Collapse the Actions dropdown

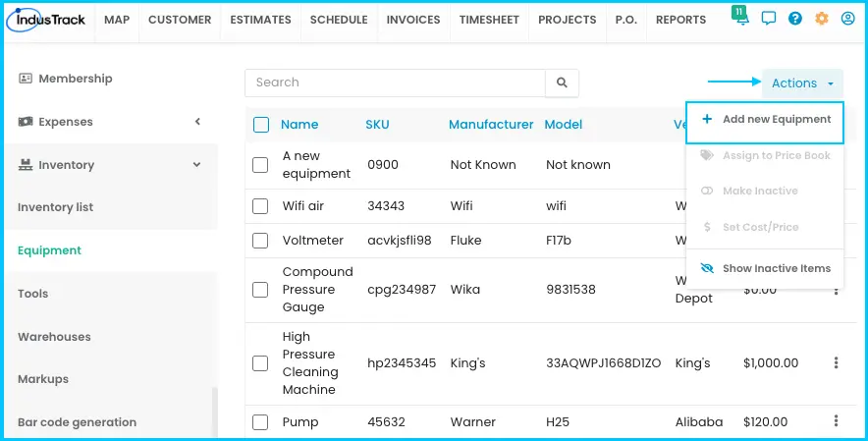[x=802, y=83]
